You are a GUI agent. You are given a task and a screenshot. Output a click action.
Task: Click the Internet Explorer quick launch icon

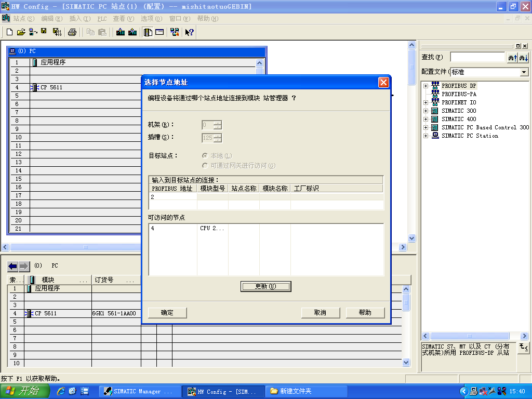click(61, 391)
